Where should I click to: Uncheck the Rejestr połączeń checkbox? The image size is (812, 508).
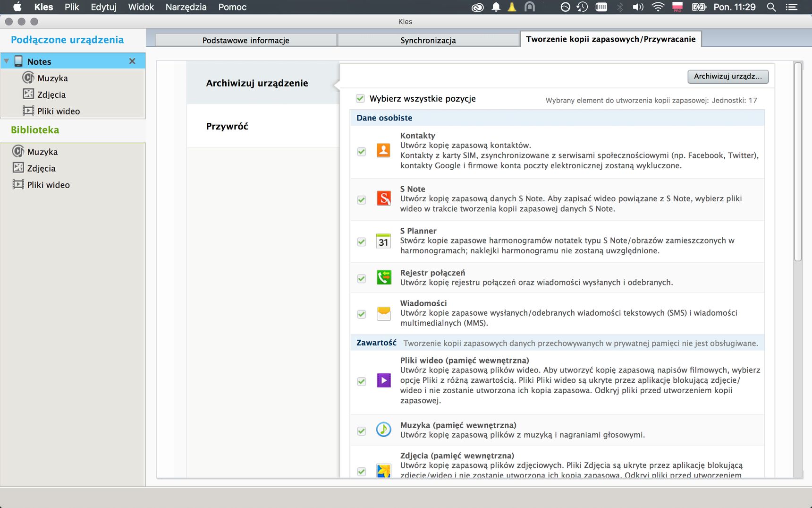point(362,279)
